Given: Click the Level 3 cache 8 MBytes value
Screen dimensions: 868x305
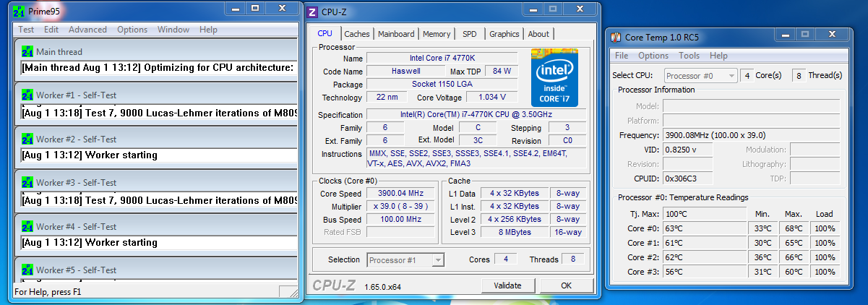Looking at the screenshot, I should click(514, 232).
